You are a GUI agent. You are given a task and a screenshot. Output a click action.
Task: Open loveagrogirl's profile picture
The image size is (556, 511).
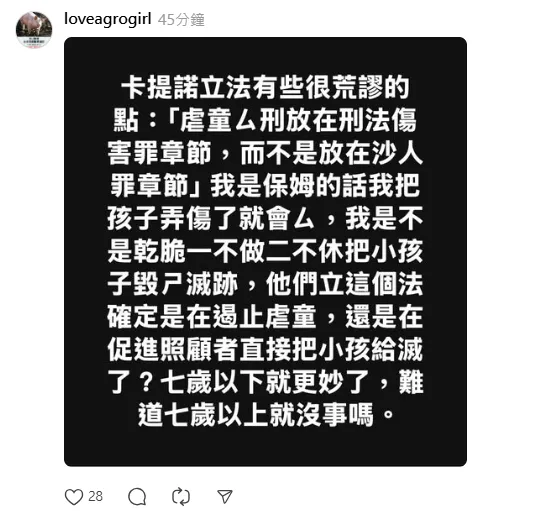pyautogui.click(x=34, y=29)
